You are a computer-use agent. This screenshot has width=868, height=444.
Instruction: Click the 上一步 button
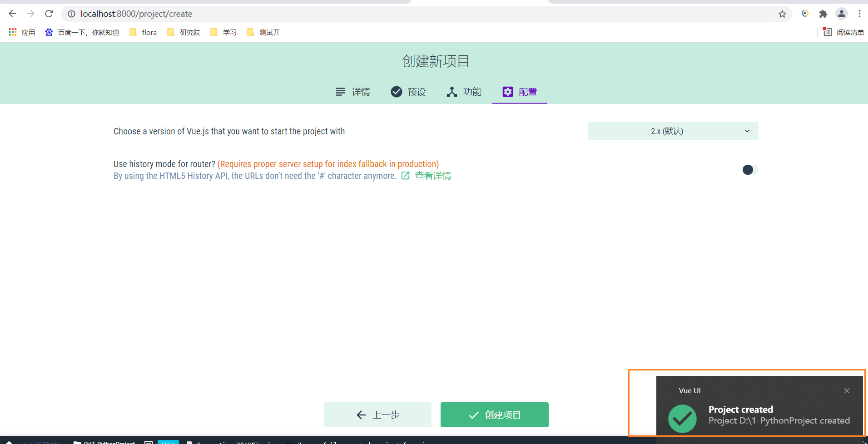tap(377, 414)
